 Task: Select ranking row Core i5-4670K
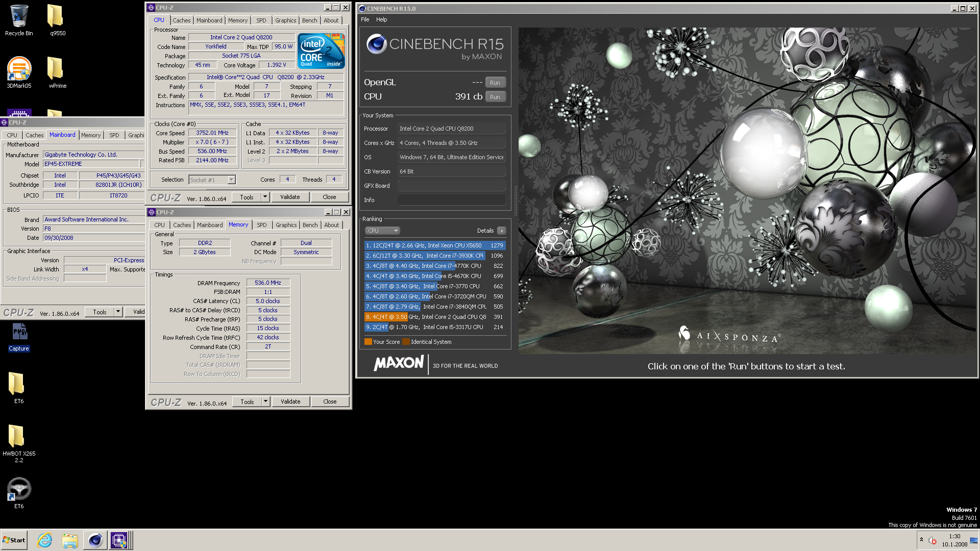tap(435, 276)
